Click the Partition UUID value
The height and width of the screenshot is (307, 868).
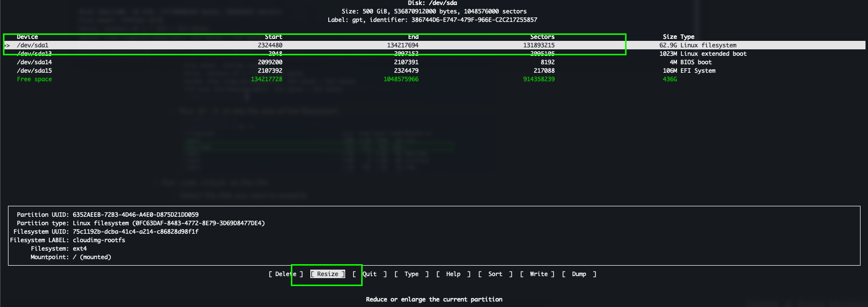[135, 215]
